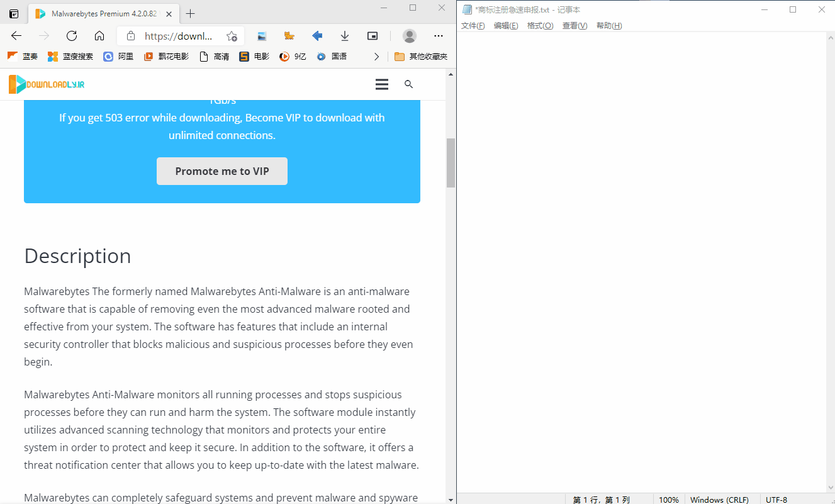Open the 查看(V) menu in Notepad
The height and width of the screenshot is (504, 835).
pyautogui.click(x=574, y=26)
